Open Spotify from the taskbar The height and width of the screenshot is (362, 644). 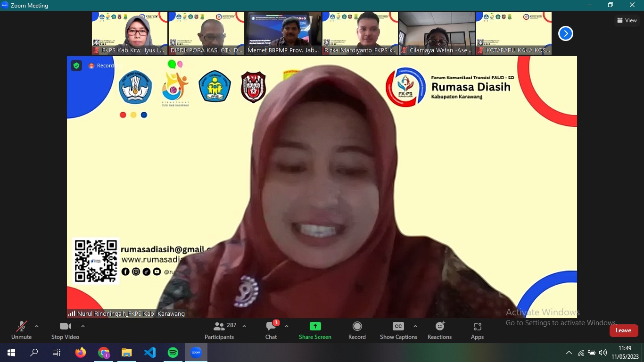173,353
